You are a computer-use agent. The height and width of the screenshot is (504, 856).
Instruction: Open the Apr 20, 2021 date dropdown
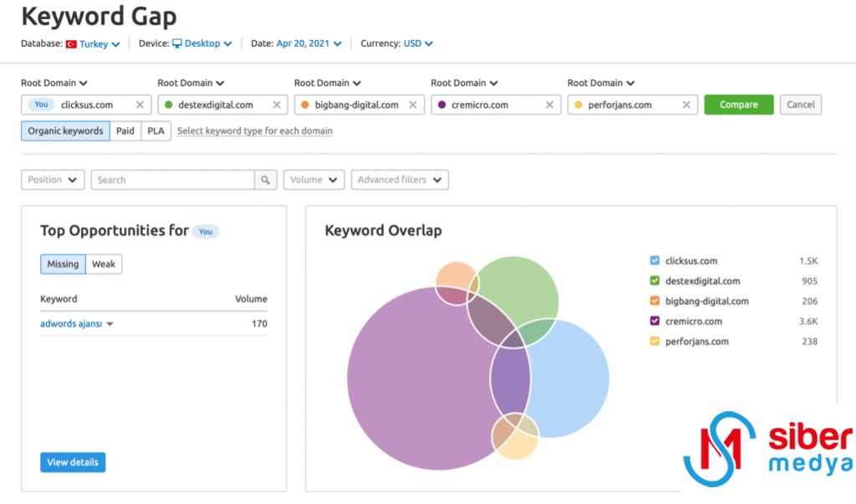[x=309, y=43]
